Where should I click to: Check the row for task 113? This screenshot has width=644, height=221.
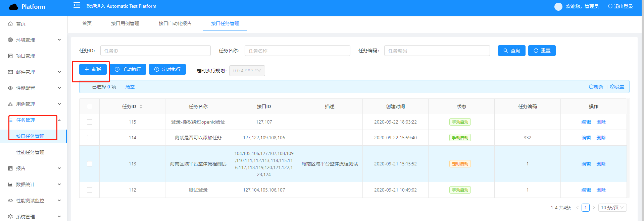(90, 164)
